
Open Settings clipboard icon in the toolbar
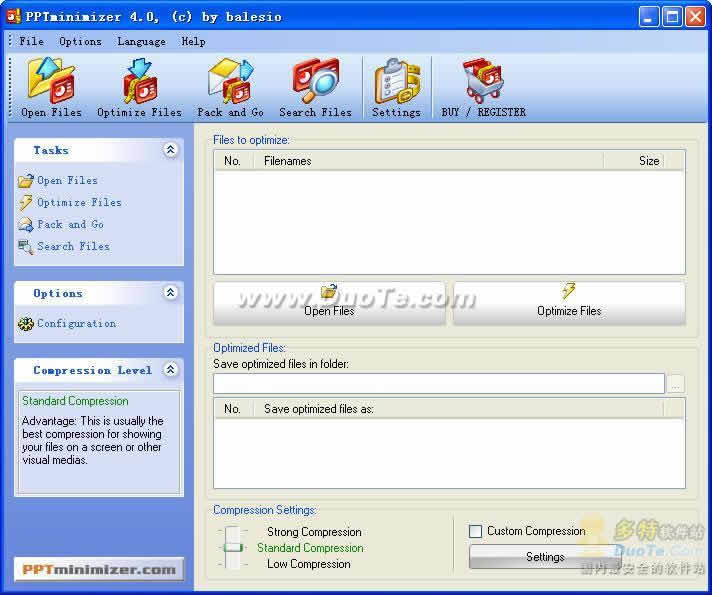(x=396, y=80)
